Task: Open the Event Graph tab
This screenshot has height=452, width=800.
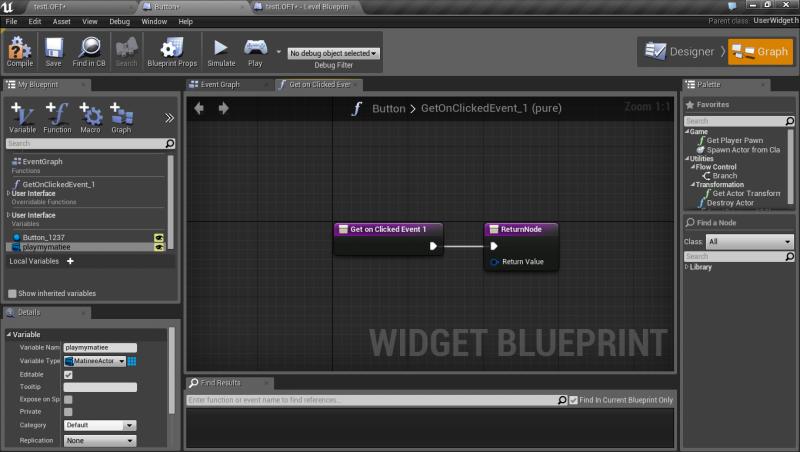Action: (220, 84)
